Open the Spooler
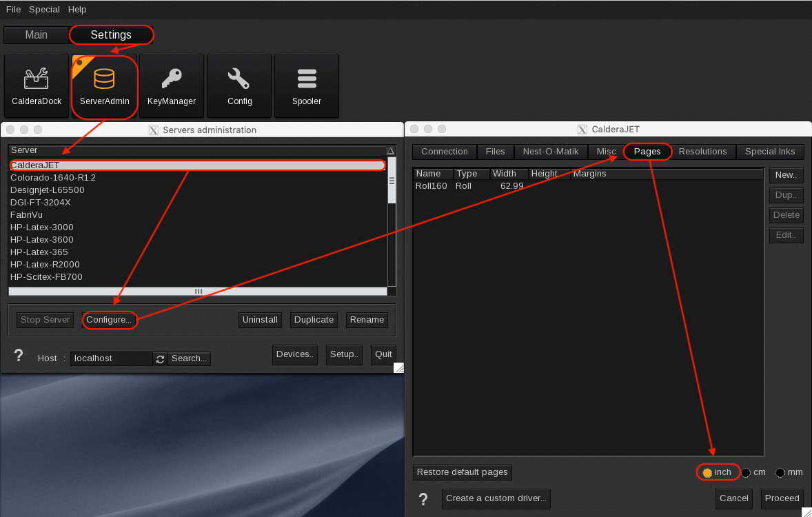The height and width of the screenshot is (517, 812). [x=306, y=85]
